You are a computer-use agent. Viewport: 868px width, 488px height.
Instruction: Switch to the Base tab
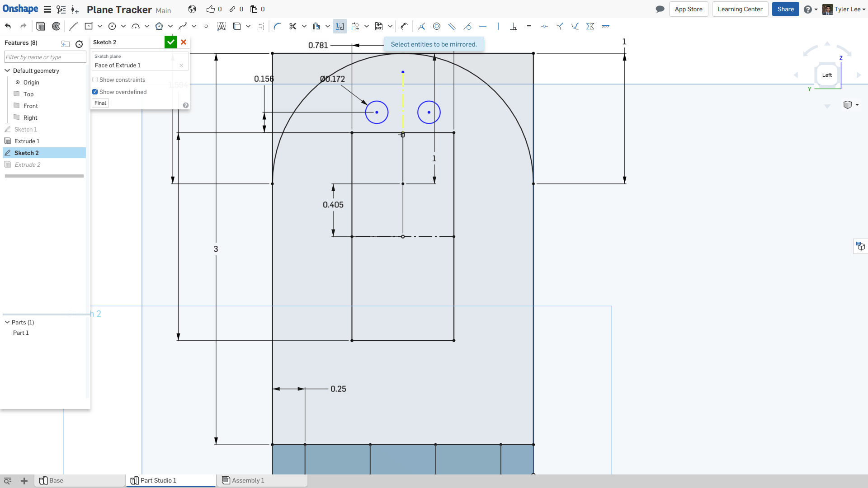tap(56, 480)
